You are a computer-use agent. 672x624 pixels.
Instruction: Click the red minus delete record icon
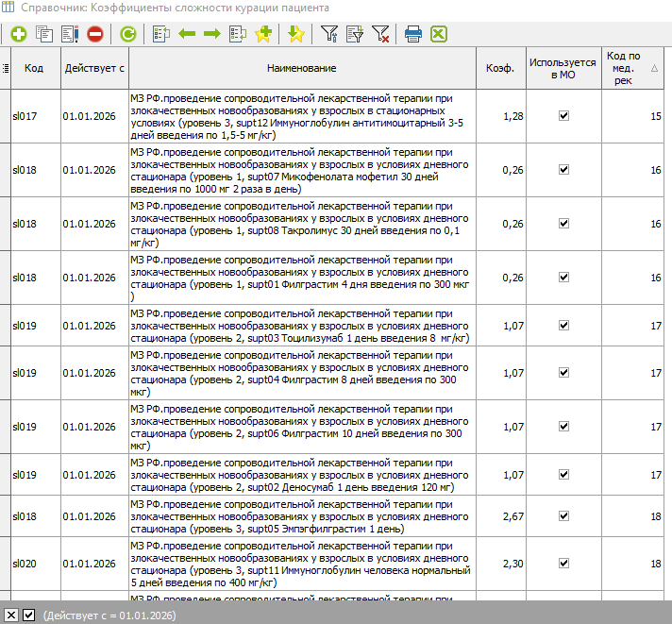95,34
